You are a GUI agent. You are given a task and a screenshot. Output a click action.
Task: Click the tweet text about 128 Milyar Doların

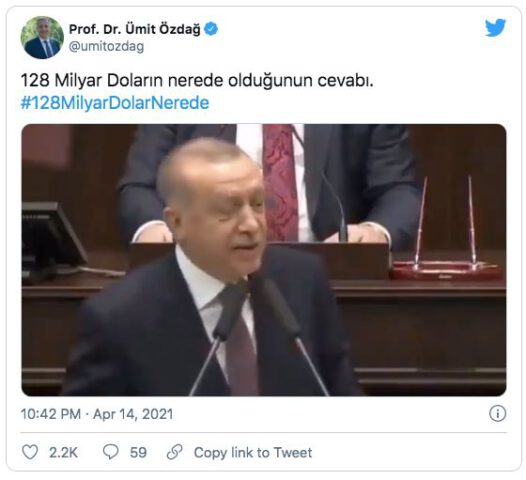[197, 81]
